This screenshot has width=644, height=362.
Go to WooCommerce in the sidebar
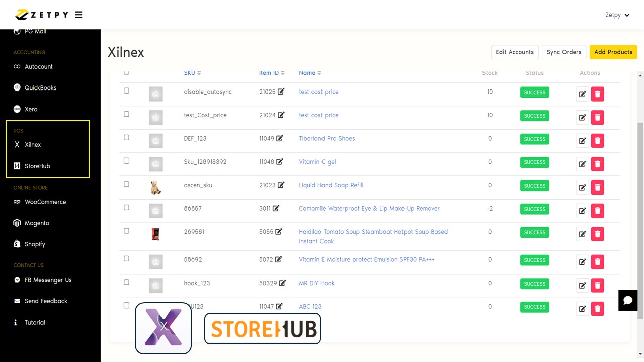pyautogui.click(x=45, y=202)
